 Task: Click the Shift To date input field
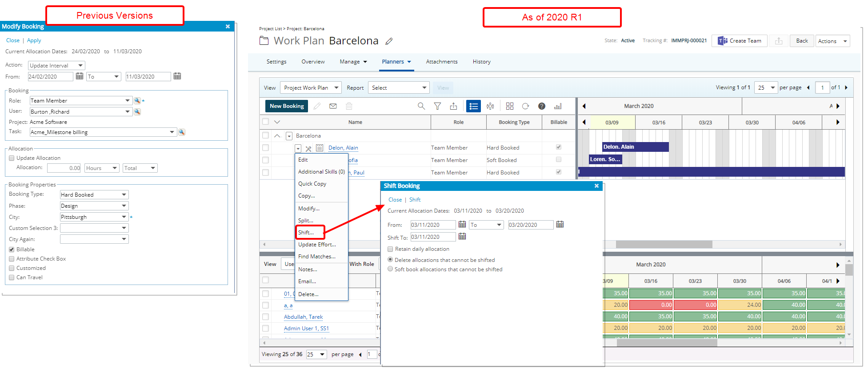433,237
